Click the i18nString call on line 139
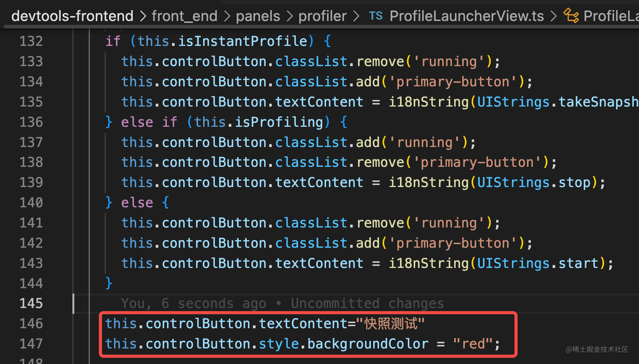This screenshot has height=364, width=639. [429, 182]
